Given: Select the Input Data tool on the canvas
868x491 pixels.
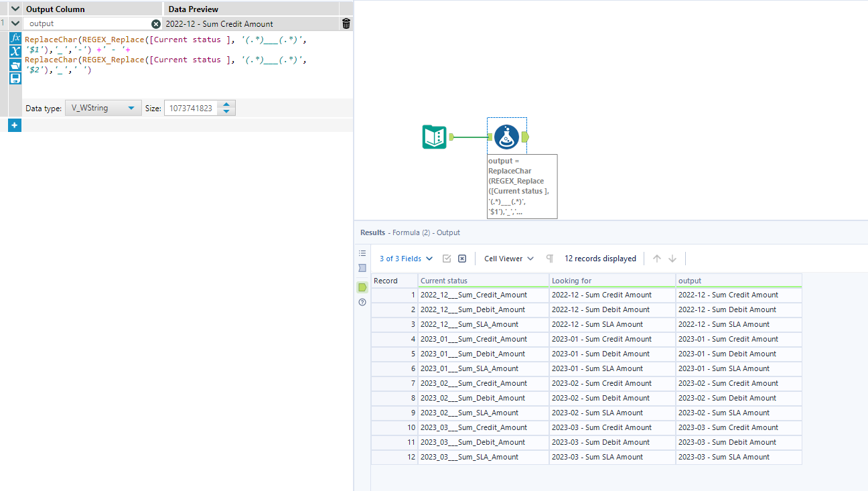Looking at the screenshot, I should (434, 136).
